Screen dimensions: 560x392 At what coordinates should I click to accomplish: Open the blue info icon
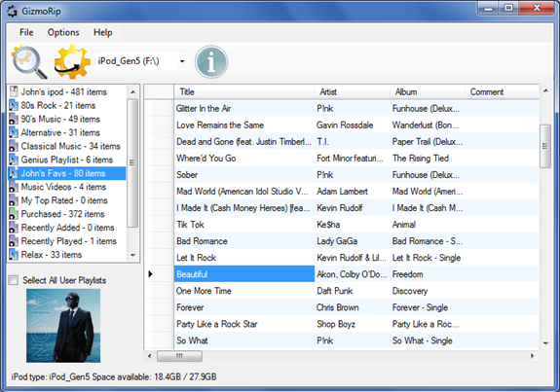tap(211, 62)
